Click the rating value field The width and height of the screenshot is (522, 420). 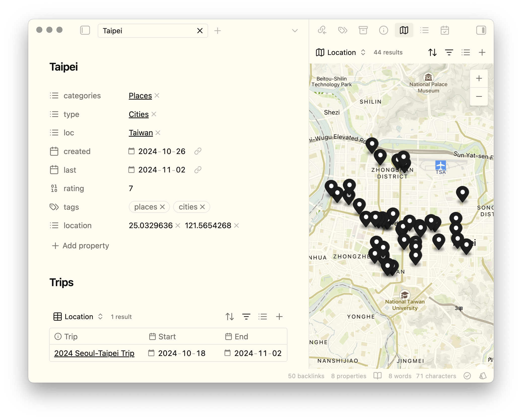tap(131, 188)
